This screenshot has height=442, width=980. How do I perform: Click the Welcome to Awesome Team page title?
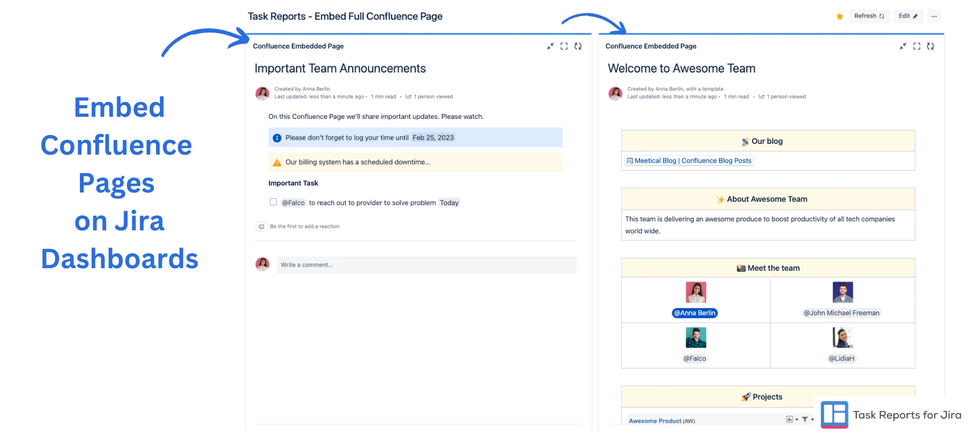(682, 68)
